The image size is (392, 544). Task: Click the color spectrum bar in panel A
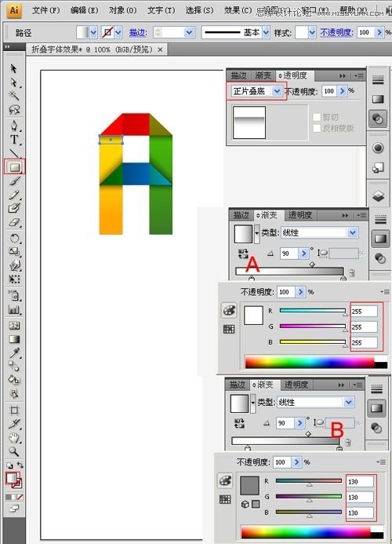click(x=316, y=362)
